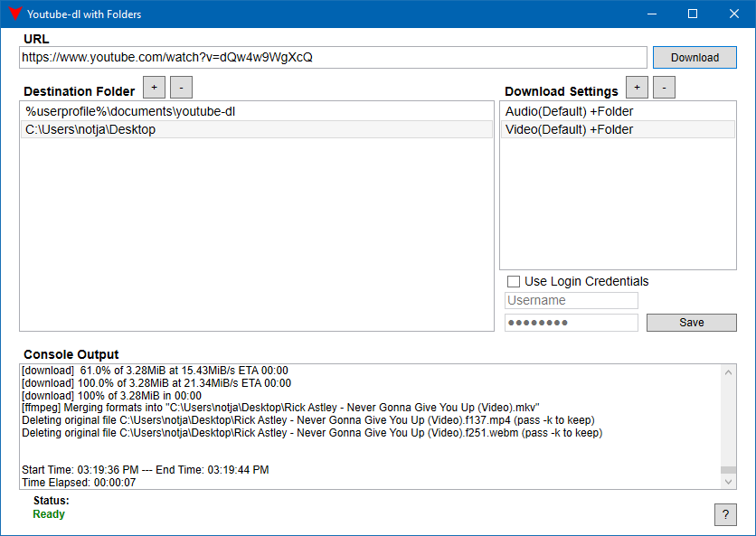This screenshot has width=756, height=536.
Task: Enable Use Login Credentials checkbox
Action: tap(514, 282)
